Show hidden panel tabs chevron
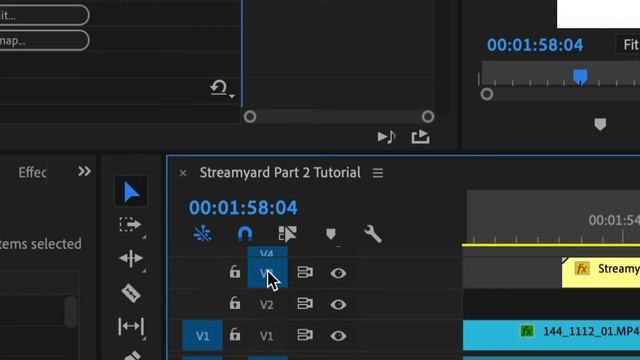 [84, 171]
